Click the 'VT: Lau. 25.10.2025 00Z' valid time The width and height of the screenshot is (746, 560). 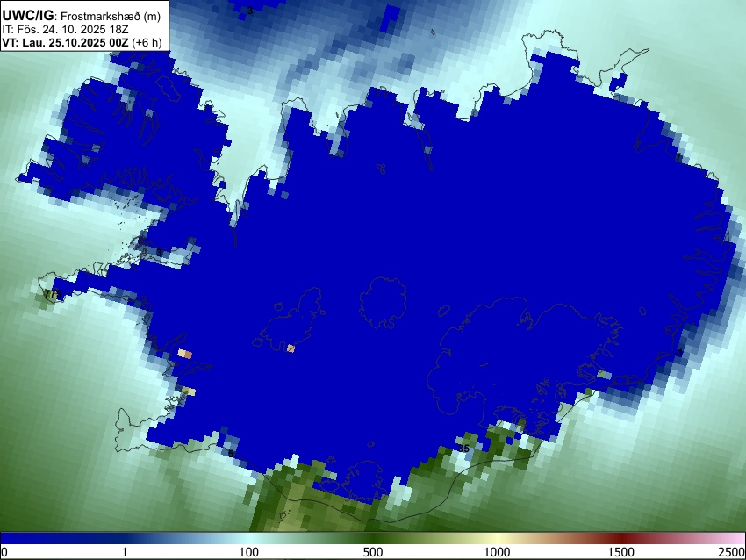click(65, 42)
